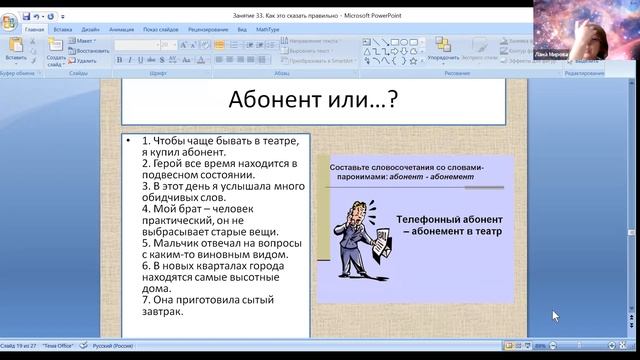Image resolution: width=640 pixels, height=360 pixels.
Task: Toggle strikethrough formatting
Action: pos(151,60)
